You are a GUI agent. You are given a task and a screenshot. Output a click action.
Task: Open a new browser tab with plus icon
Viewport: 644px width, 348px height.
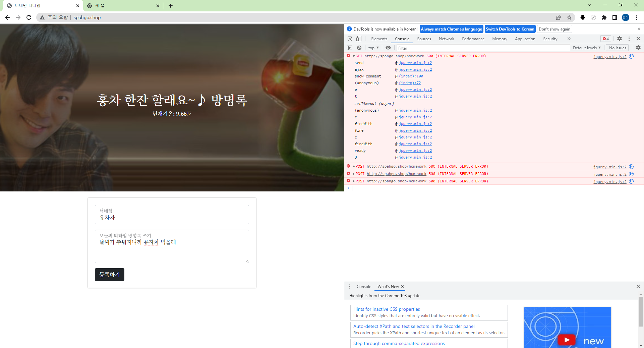click(x=171, y=6)
